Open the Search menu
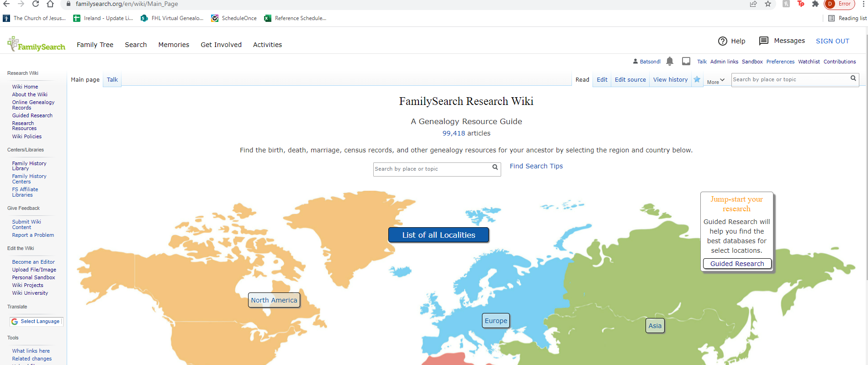868x365 pixels. point(136,45)
